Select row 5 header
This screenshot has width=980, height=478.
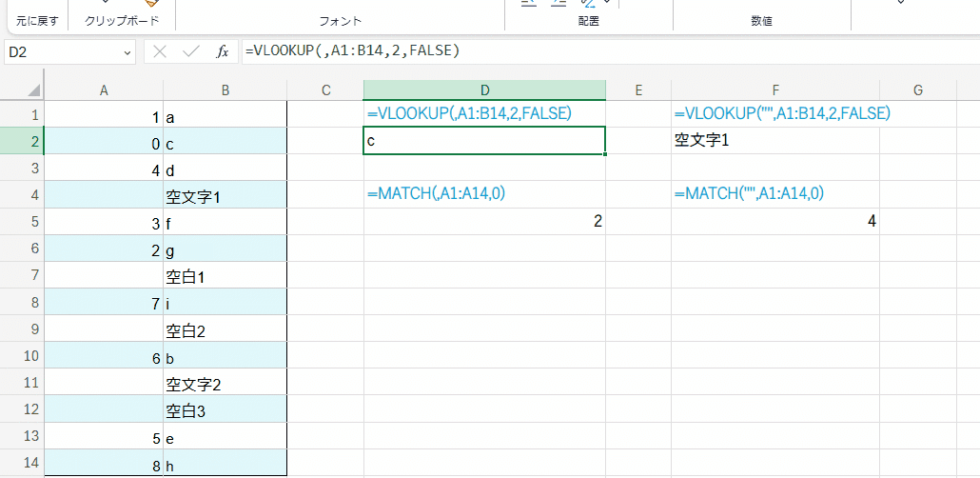point(22,222)
